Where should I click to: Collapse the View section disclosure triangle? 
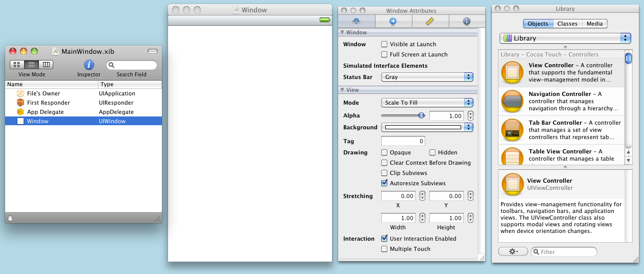[x=342, y=90]
